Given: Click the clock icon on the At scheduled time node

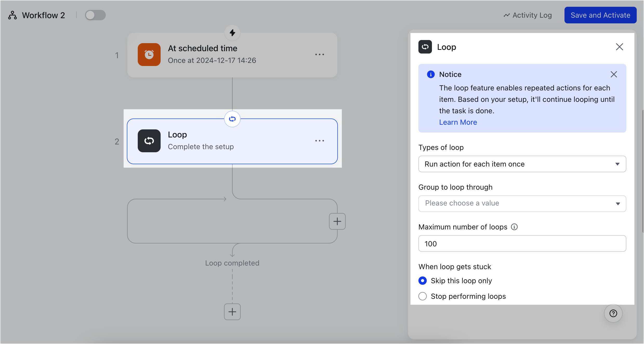Looking at the screenshot, I should tap(149, 55).
